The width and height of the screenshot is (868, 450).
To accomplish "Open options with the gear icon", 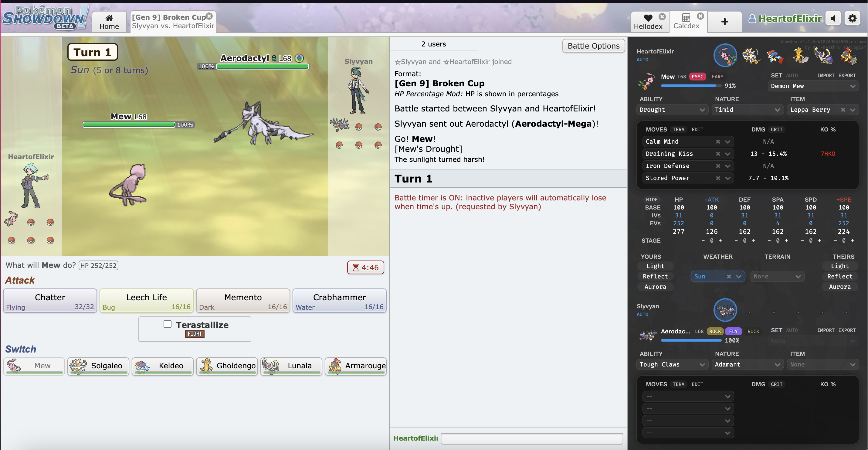I will pos(853,18).
